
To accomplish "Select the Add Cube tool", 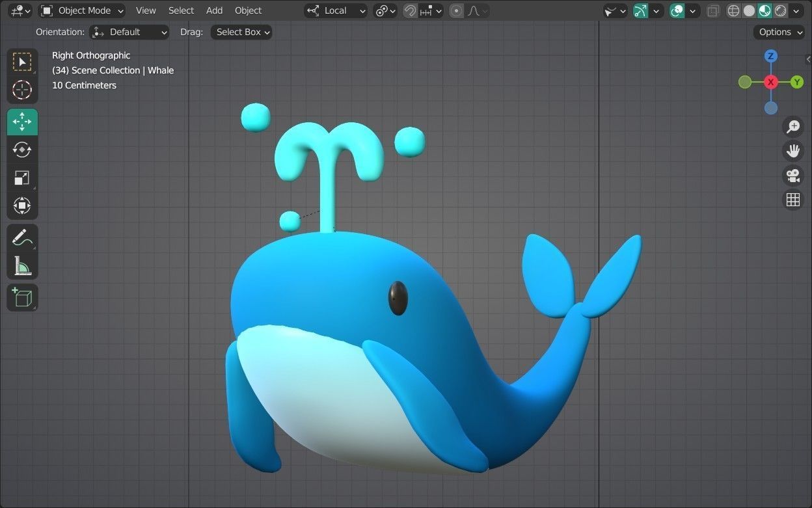I will click(22, 297).
